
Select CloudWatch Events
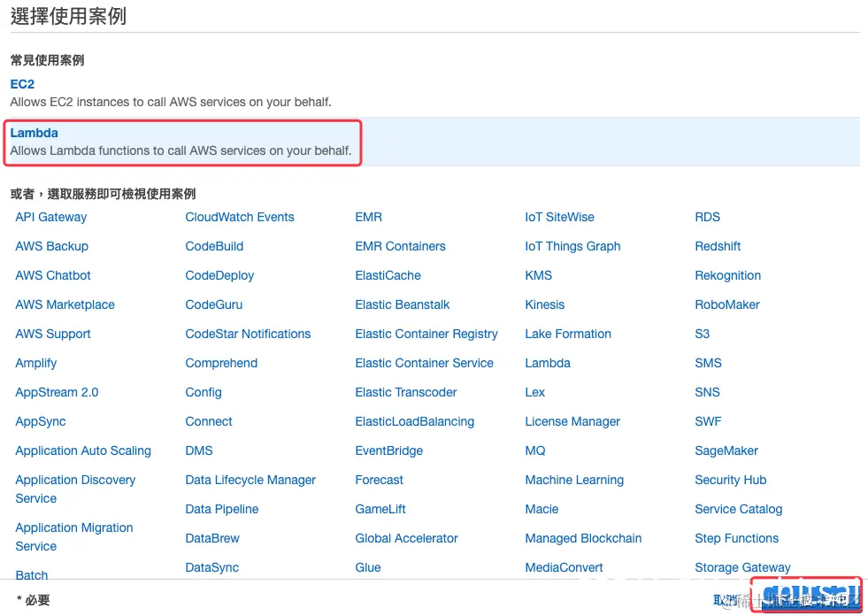coord(240,217)
